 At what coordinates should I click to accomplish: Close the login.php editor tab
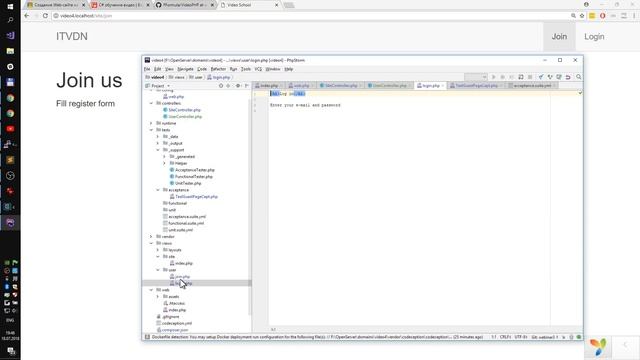point(443,86)
